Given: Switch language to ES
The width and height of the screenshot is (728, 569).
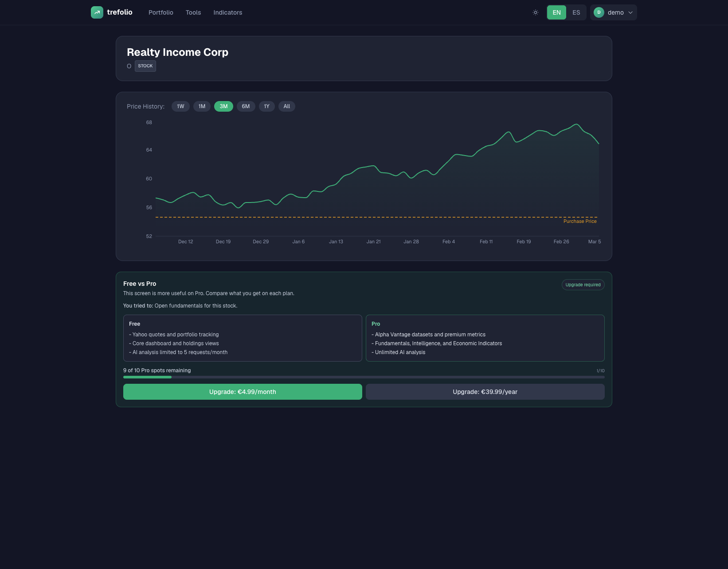Looking at the screenshot, I should coord(576,12).
